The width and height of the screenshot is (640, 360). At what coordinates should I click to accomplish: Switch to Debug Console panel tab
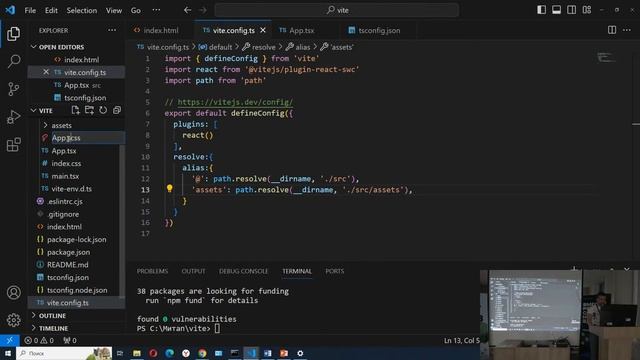click(243, 271)
